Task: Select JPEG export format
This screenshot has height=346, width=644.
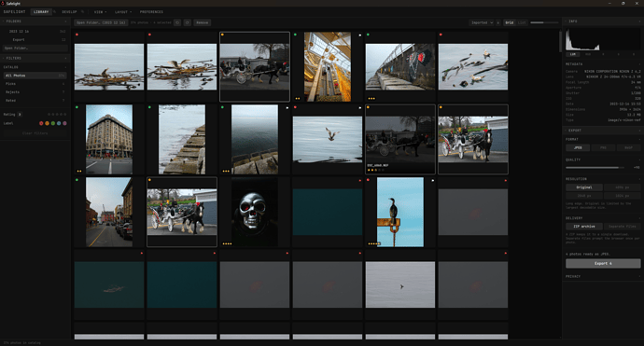Action: 578,147
